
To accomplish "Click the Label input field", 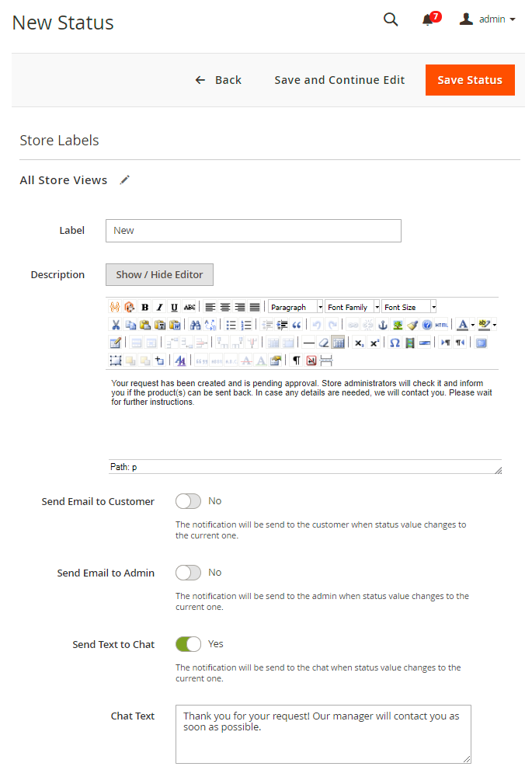I will tap(253, 231).
